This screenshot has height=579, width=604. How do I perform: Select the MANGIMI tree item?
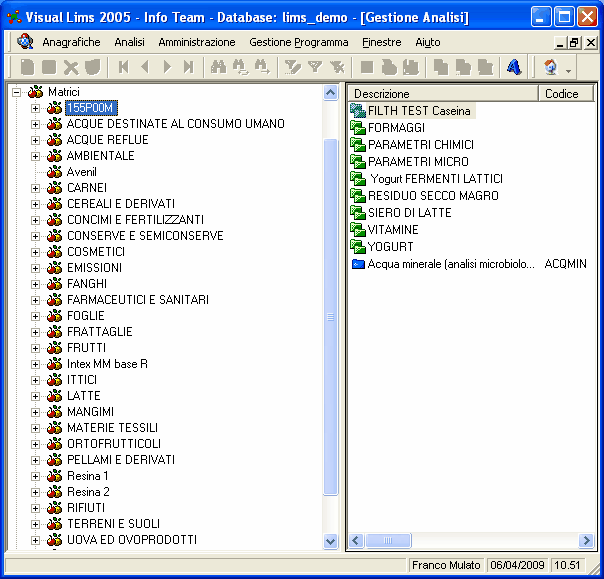tap(91, 412)
